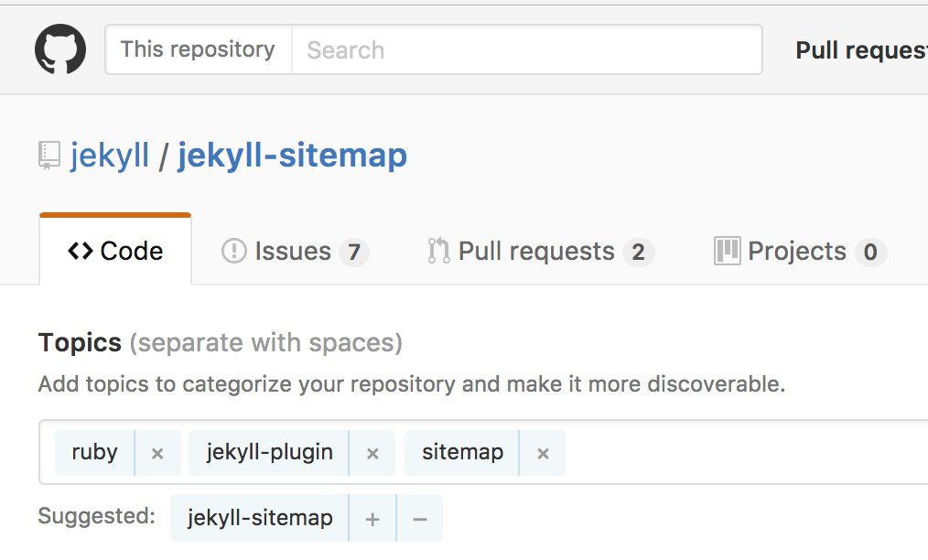Add suggested jekyll-sitemap topic with plus

[372, 519]
